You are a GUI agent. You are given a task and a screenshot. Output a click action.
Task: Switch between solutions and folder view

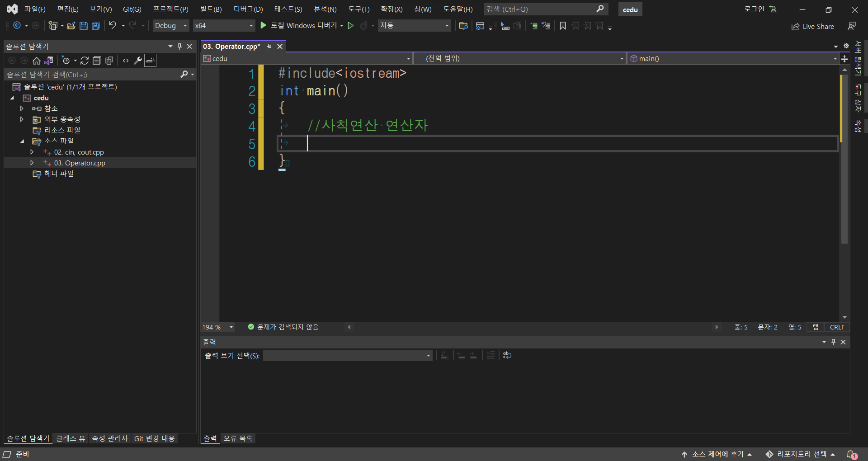(49, 61)
